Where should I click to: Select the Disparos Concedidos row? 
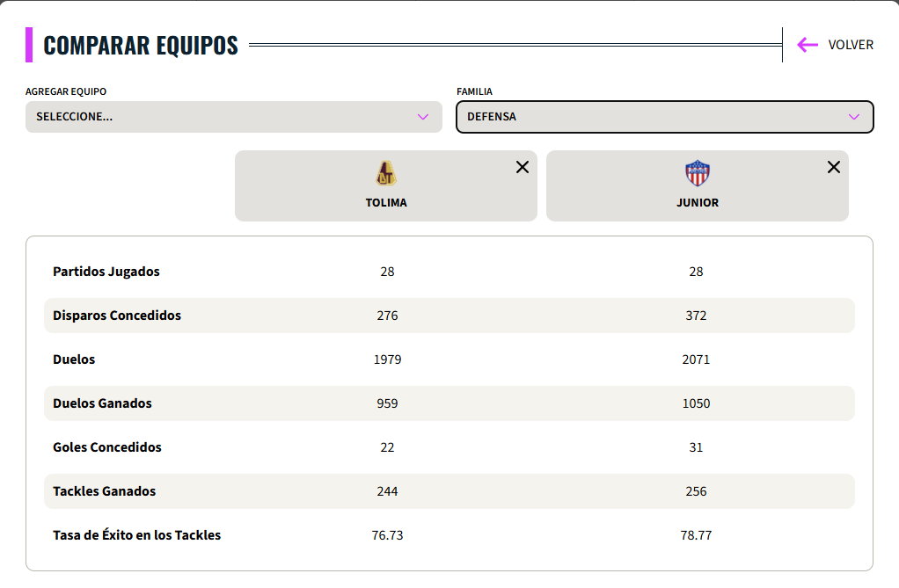tap(117, 316)
